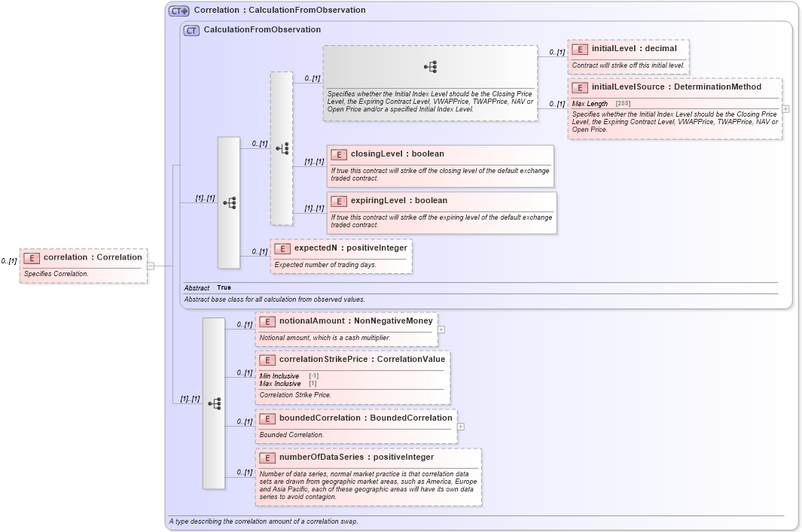The image size is (802, 532).
Task: Click the 'Max Inclusive [1]' facet
Action: 288,383
